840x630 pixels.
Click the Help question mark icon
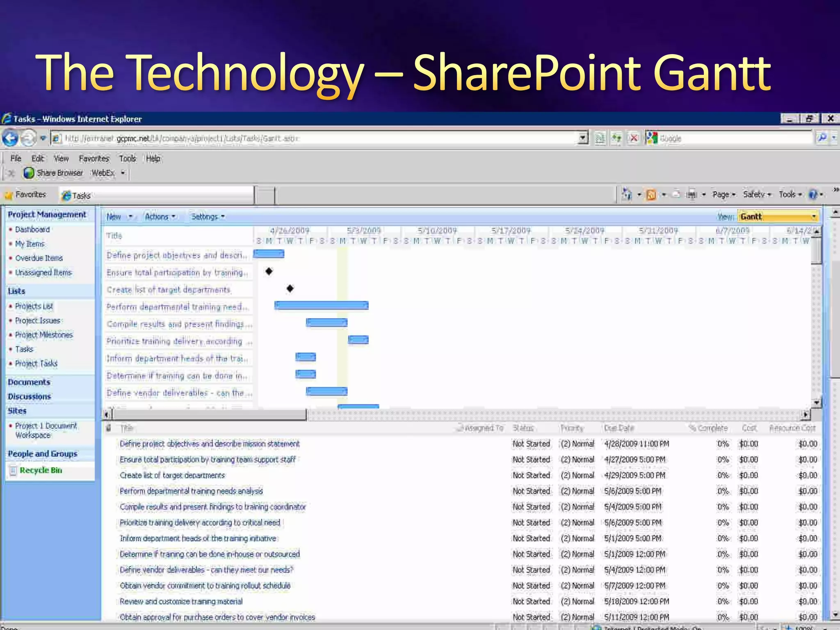(813, 194)
